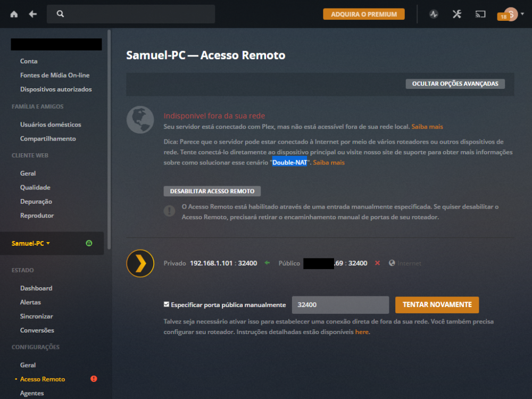Click the cast to device icon
This screenshot has height=399, width=532.
point(480,14)
